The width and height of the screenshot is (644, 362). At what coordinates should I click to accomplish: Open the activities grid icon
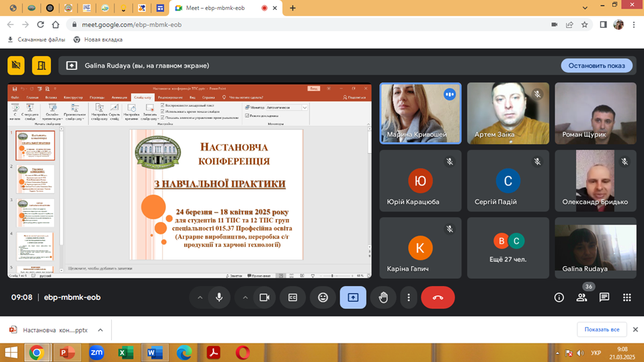point(627,297)
